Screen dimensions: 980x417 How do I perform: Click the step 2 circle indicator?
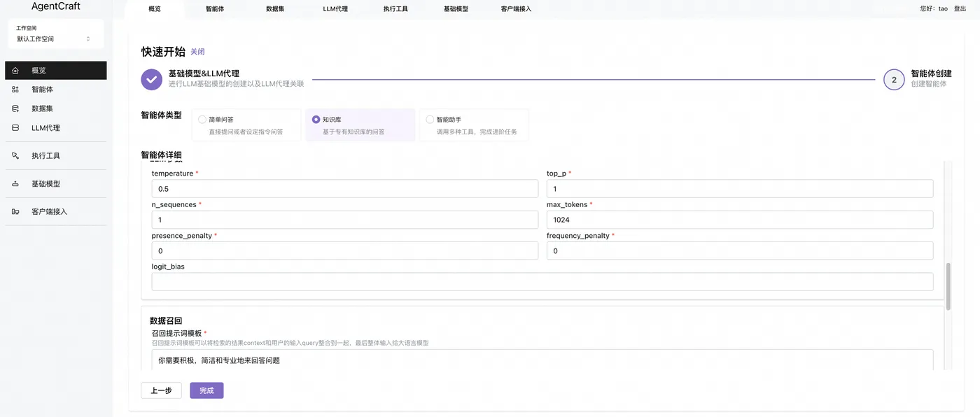(894, 80)
